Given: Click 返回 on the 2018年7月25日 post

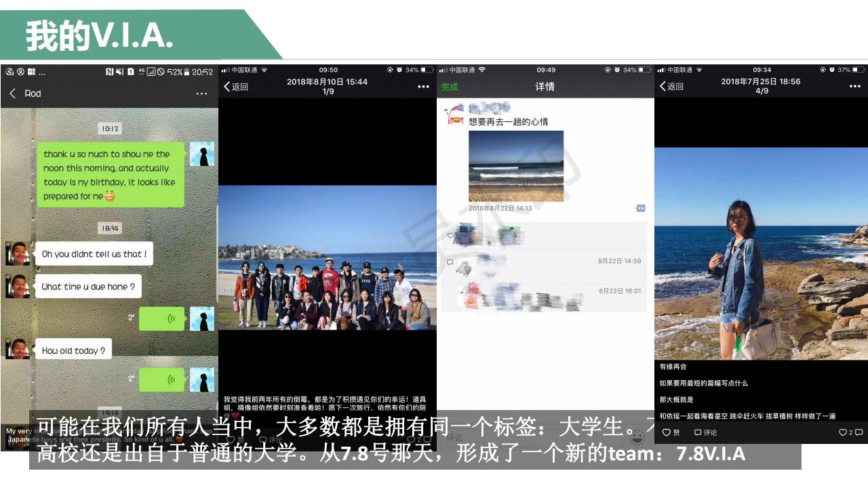Looking at the screenshot, I should [672, 87].
